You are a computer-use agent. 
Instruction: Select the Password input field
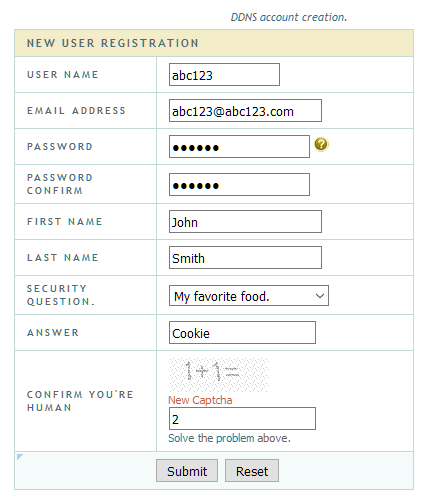pos(239,146)
